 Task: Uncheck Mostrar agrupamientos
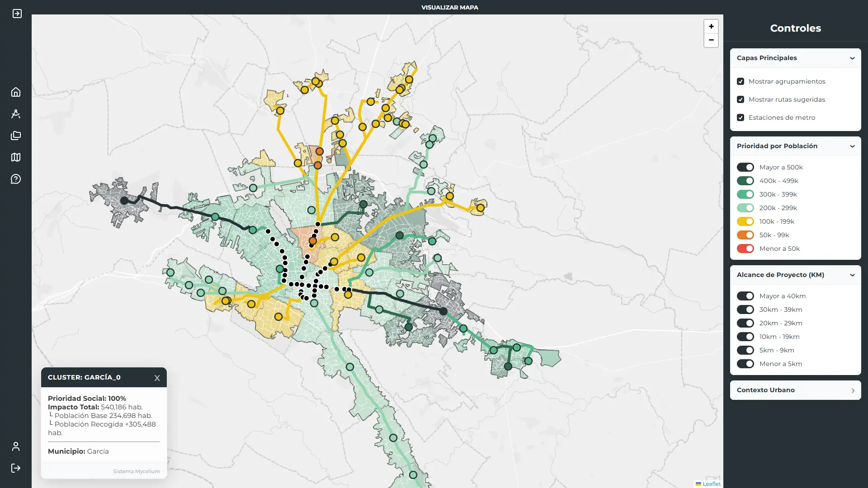click(741, 81)
